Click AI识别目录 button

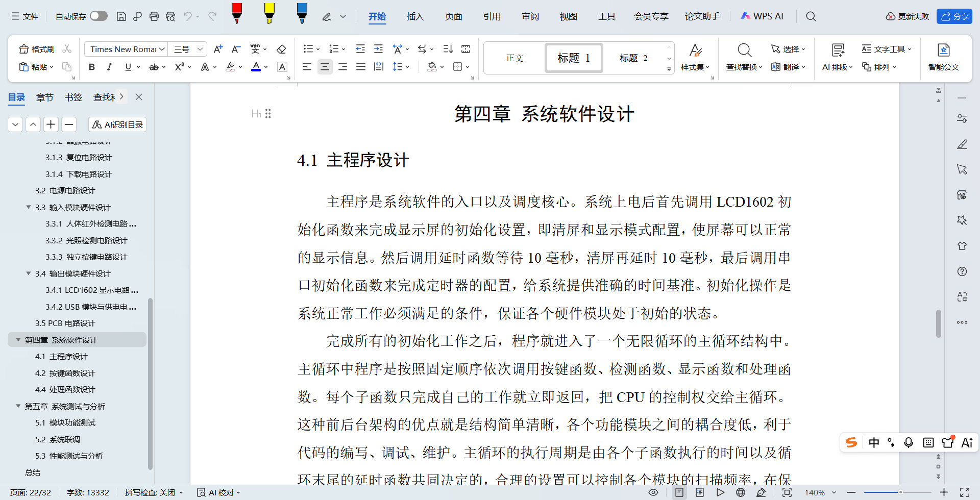point(117,124)
